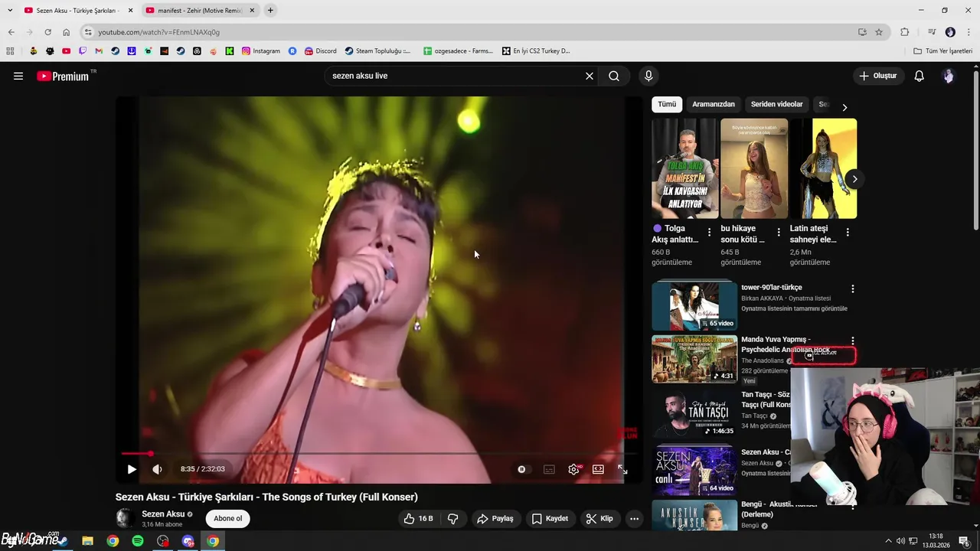Open options for Latin ateşi Short

(x=848, y=232)
